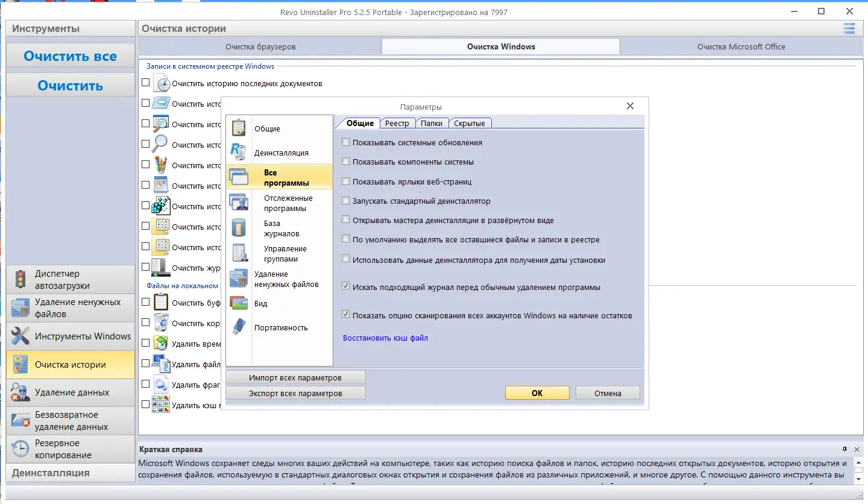Select Очистка истории sidebar icon
868x504 pixels.
[x=20, y=364]
